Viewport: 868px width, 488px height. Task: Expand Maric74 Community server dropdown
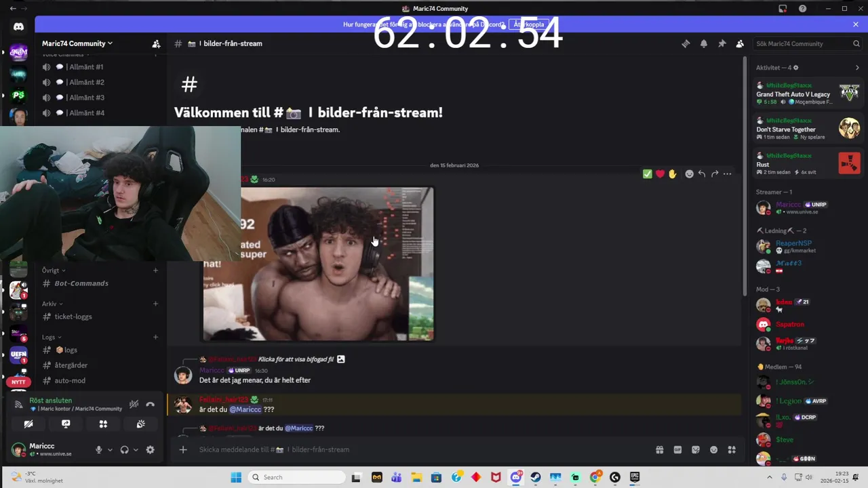click(77, 43)
